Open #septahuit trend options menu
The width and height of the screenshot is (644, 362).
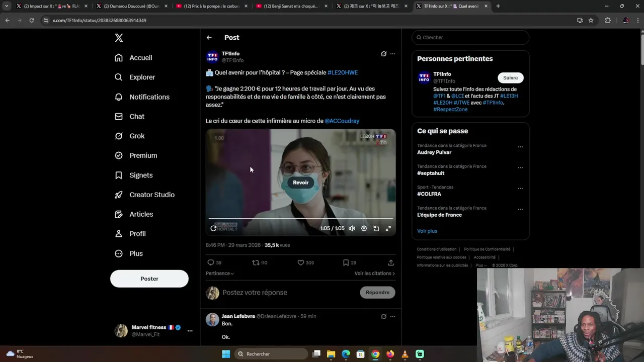point(520,168)
